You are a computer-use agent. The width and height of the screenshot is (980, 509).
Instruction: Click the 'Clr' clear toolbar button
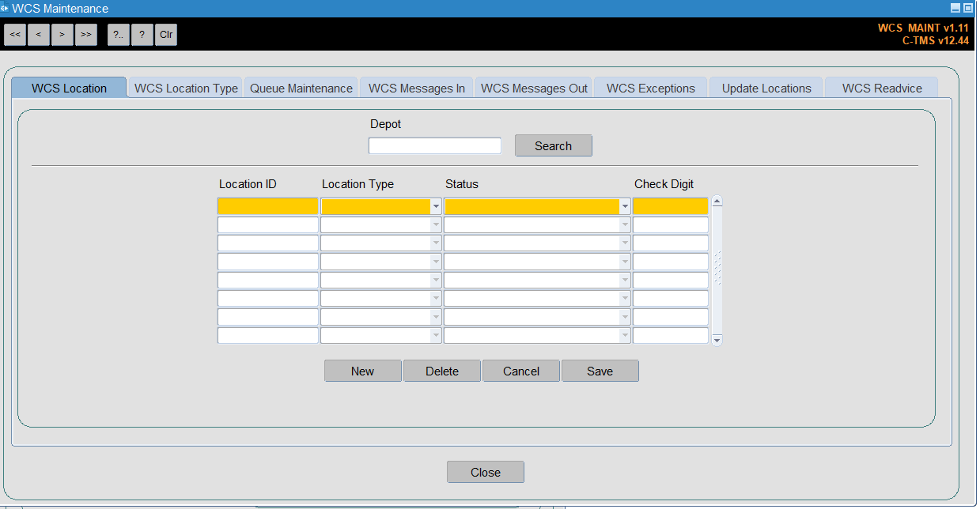click(x=166, y=35)
